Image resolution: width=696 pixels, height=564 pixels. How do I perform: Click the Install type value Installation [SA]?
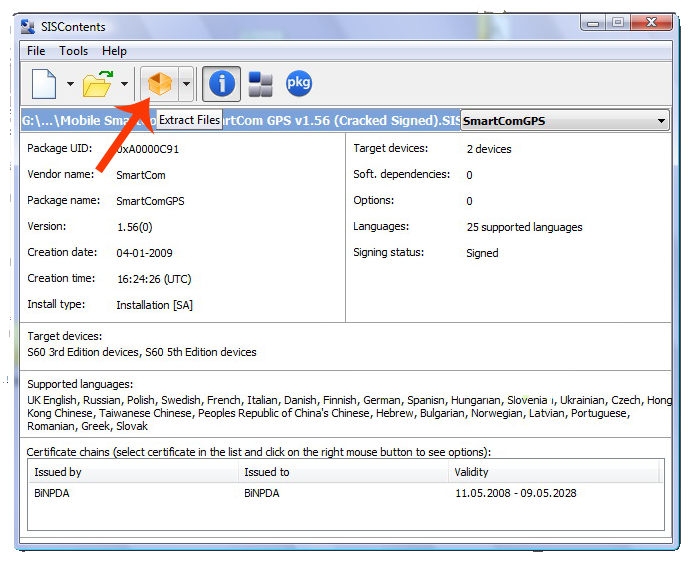coord(154,305)
